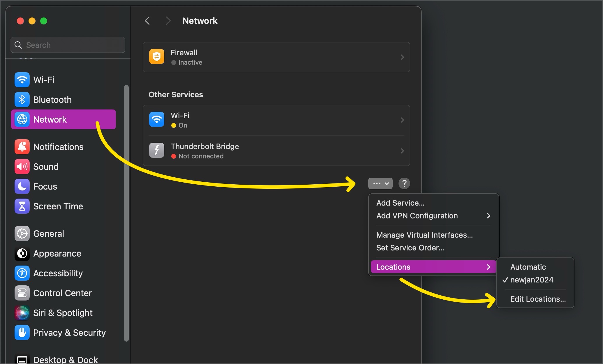Click the Notifications bell icon
The image size is (603, 364).
pyautogui.click(x=22, y=147)
